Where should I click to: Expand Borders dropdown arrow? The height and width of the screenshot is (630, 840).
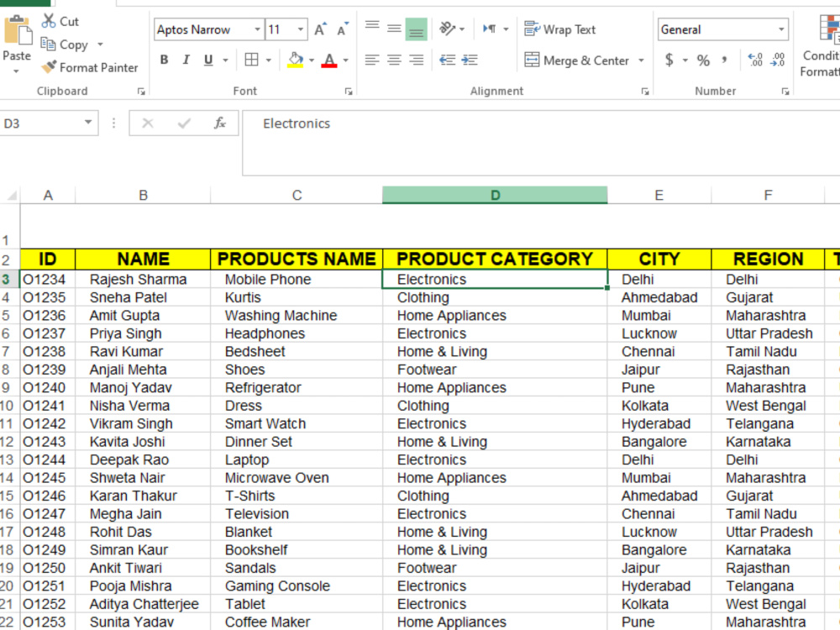[269, 60]
